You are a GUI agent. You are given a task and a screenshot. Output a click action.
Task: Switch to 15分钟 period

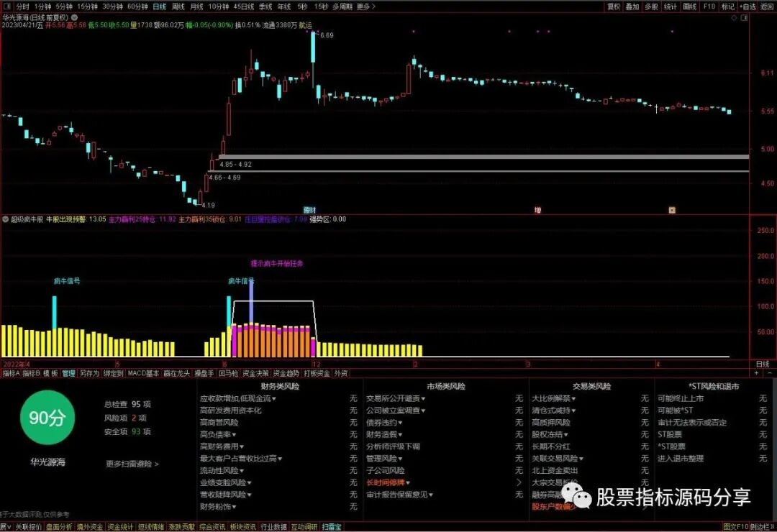coord(87,6)
